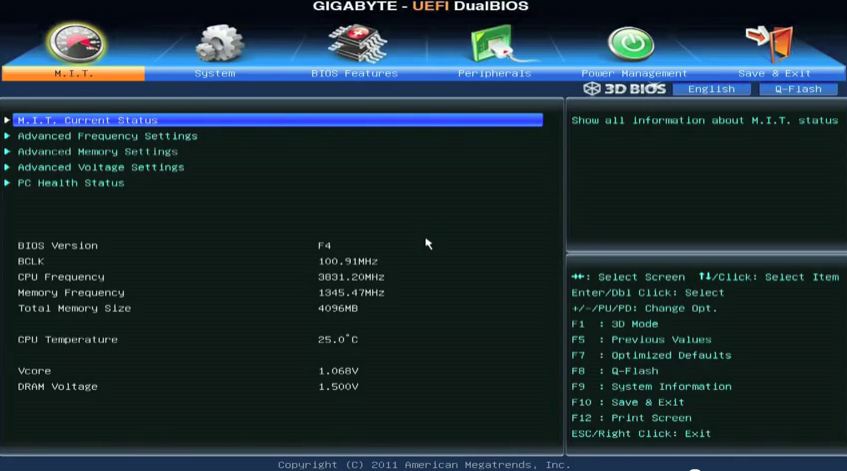Click the CPU Temperature value 25.0°C

(338, 340)
